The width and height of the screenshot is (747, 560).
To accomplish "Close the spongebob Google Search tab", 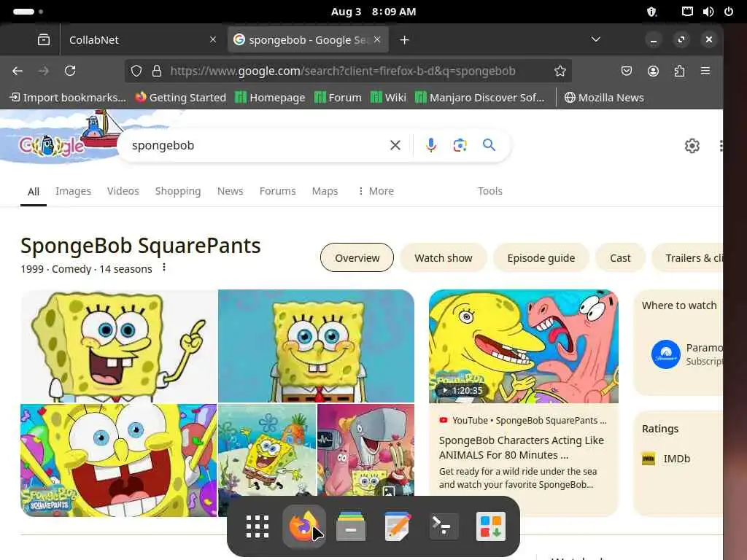I will pyautogui.click(x=377, y=39).
